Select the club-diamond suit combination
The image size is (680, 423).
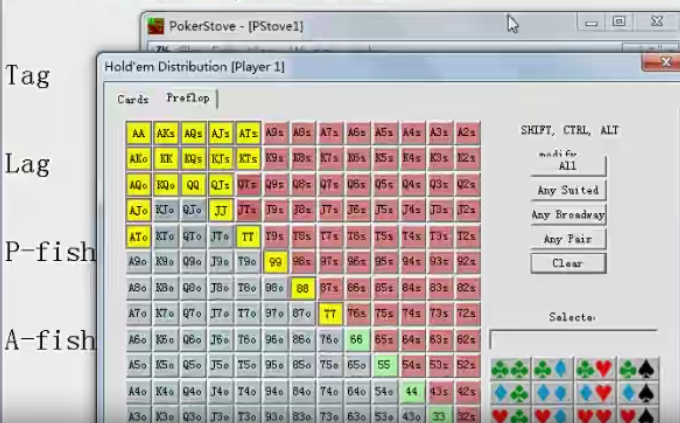[x=552, y=369]
